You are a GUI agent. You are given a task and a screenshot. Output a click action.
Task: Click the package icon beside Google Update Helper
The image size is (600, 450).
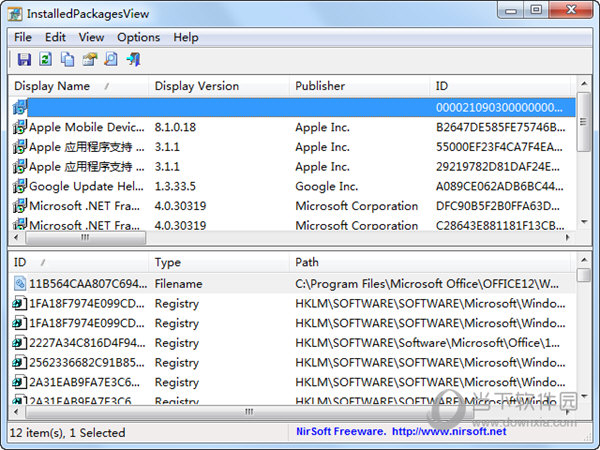pos(20,186)
